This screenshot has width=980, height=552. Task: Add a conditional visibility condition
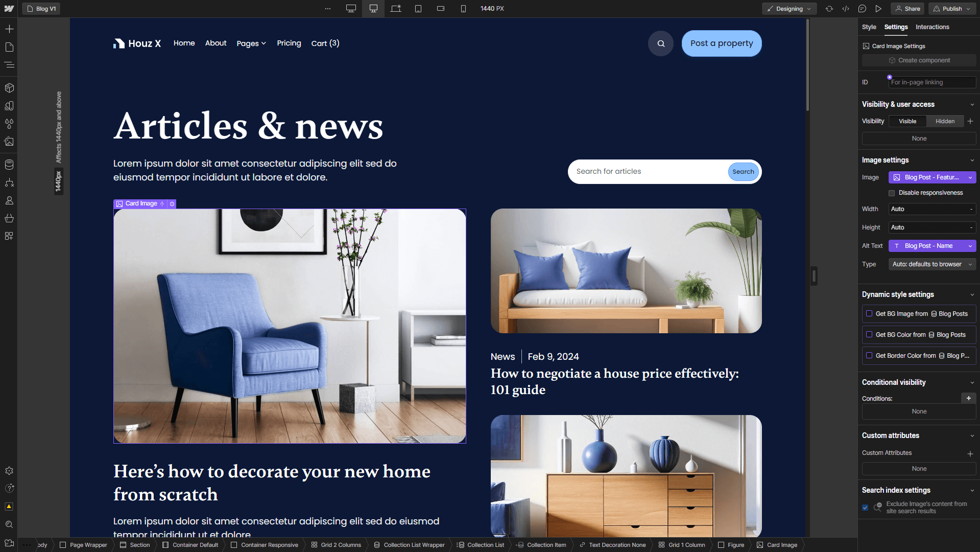968,398
